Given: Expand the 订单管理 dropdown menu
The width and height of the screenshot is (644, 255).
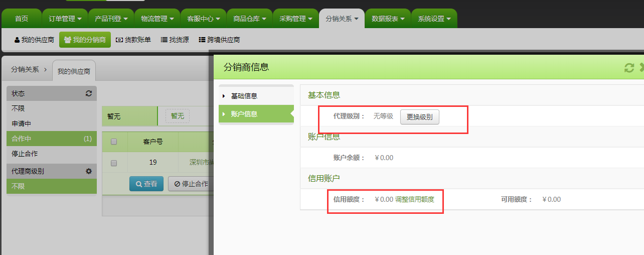Looking at the screenshot, I should tap(65, 19).
